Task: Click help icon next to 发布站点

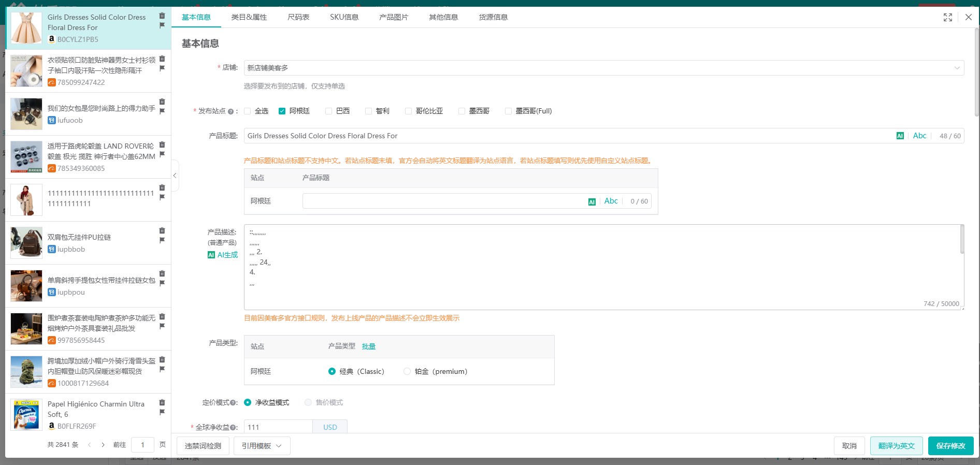Action: tap(230, 111)
